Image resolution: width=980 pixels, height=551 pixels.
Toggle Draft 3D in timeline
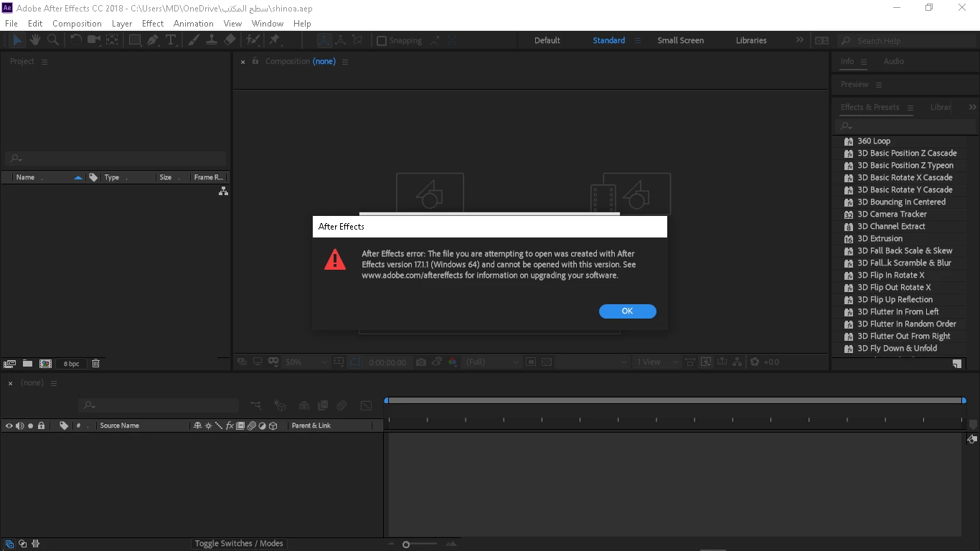(x=281, y=405)
